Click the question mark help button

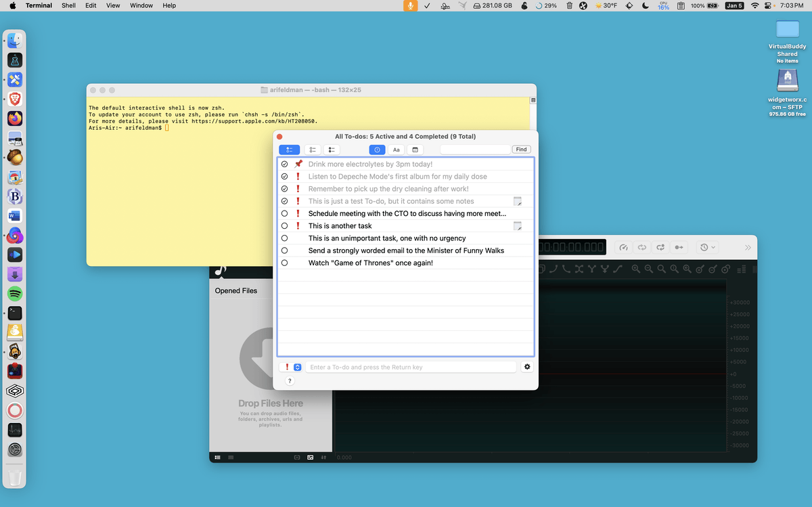tap(290, 381)
